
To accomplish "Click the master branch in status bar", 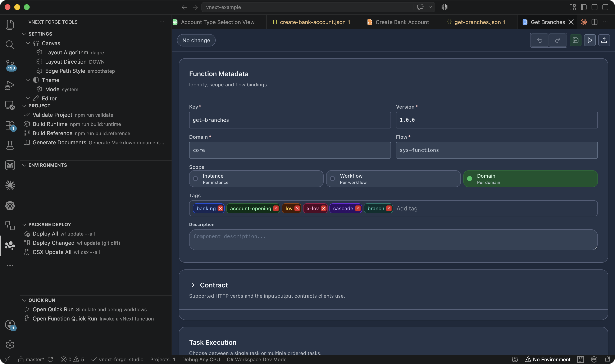I will pyautogui.click(x=31, y=359).
